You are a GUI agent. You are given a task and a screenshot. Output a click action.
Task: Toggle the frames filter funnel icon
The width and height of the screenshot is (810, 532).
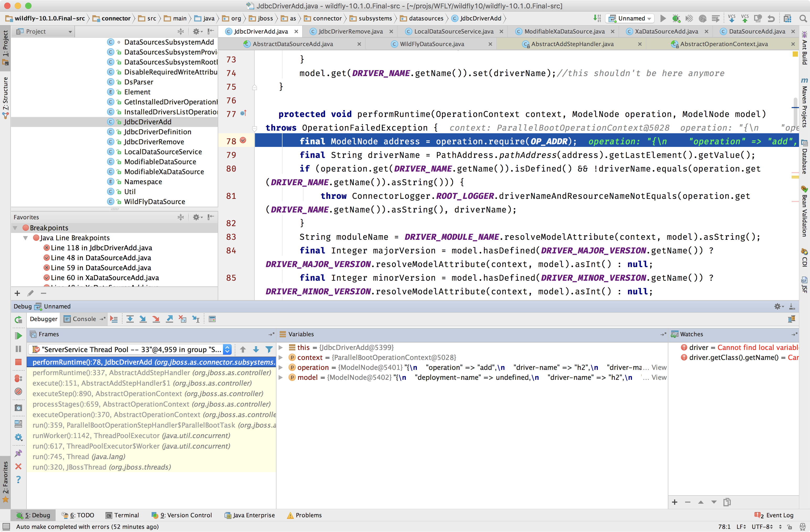tap(269, 349)
